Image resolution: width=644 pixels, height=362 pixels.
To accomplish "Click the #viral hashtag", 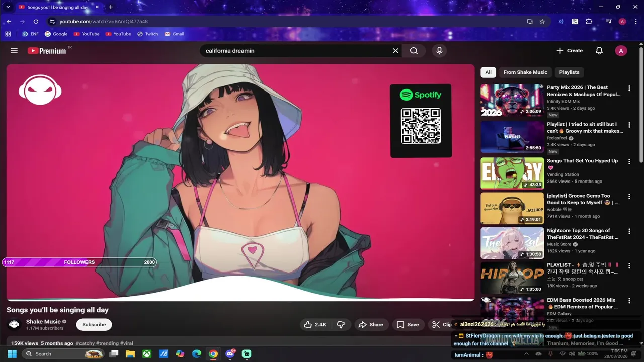I will point(127,343).
